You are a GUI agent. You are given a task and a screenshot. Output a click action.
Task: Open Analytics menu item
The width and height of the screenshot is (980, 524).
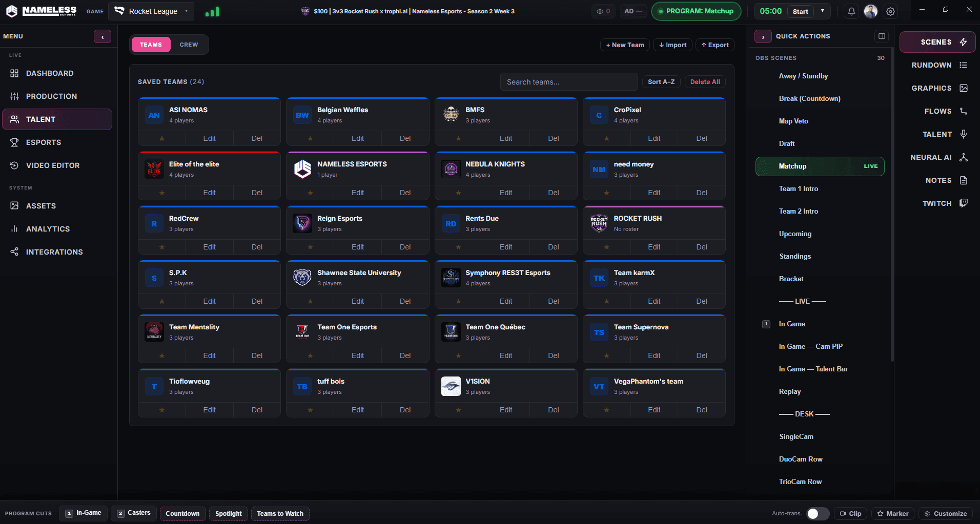[x=57, y=229]
